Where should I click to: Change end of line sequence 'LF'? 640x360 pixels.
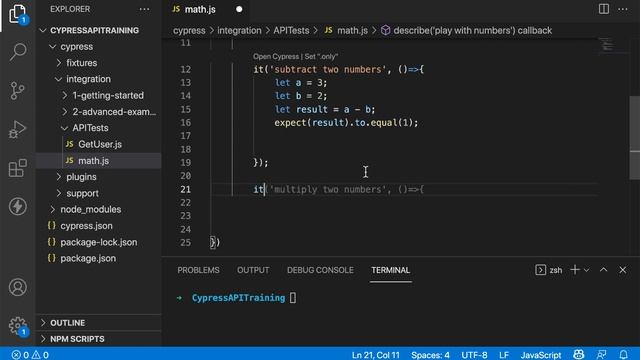coord(504,355)
